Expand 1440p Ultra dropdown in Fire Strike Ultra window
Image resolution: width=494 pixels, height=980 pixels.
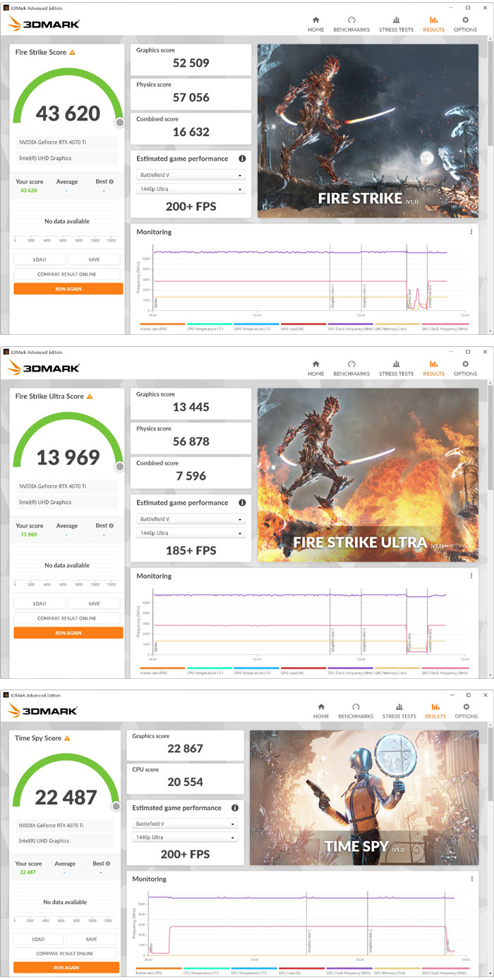(x=191, y=533)
